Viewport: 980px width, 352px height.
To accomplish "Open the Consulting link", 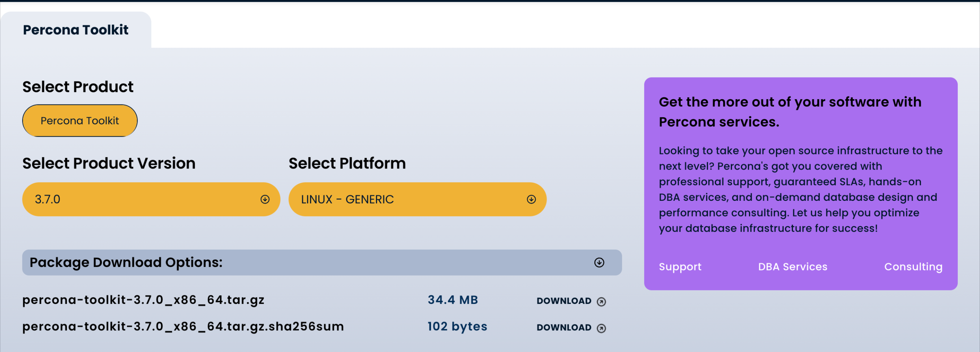I will pos(913,267).
